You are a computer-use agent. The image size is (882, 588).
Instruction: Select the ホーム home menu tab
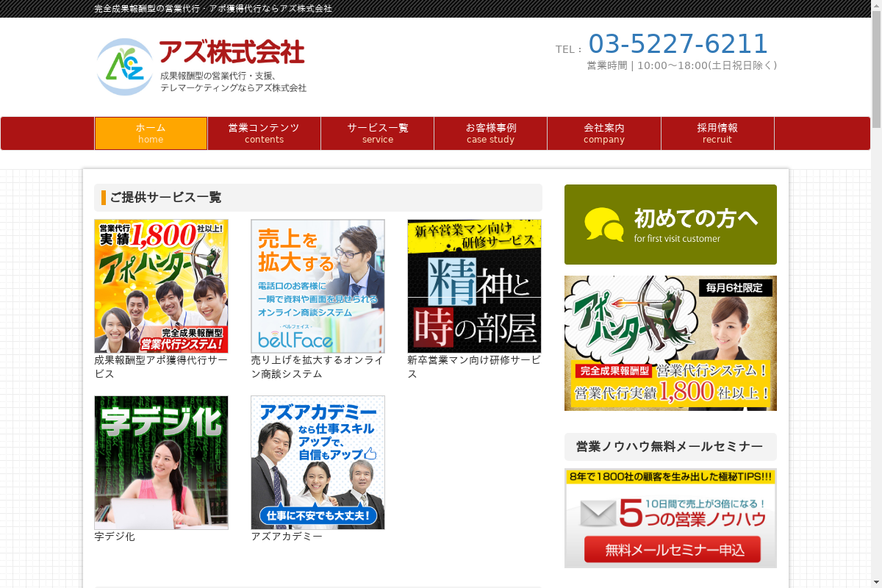[151, 133]
